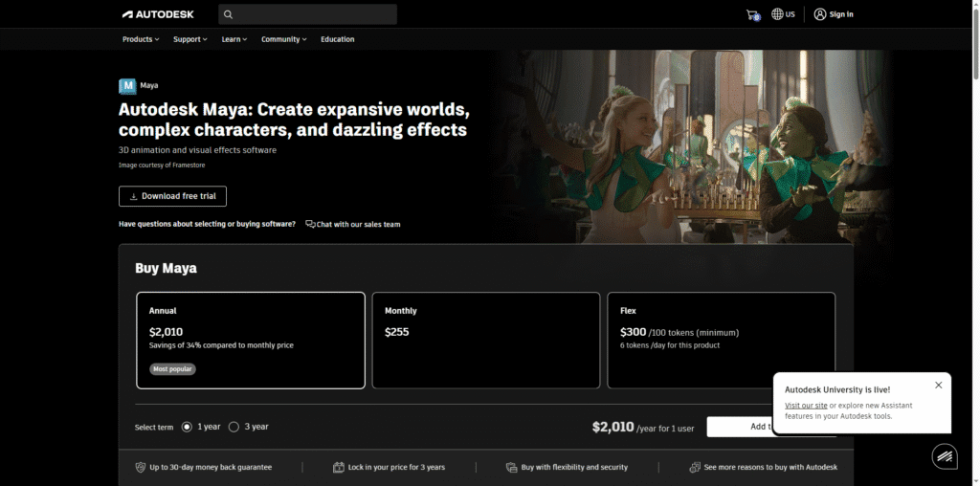Choose the Annual plan card

pos(251,341)
